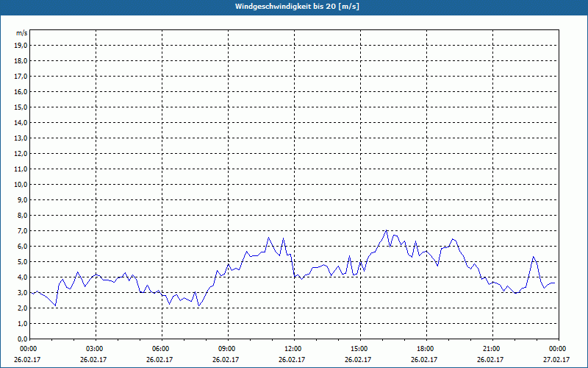Pick the 18:00 time label
Image resolution: width=588 pixels, height=368 pixels.
(x=424, y=349)
